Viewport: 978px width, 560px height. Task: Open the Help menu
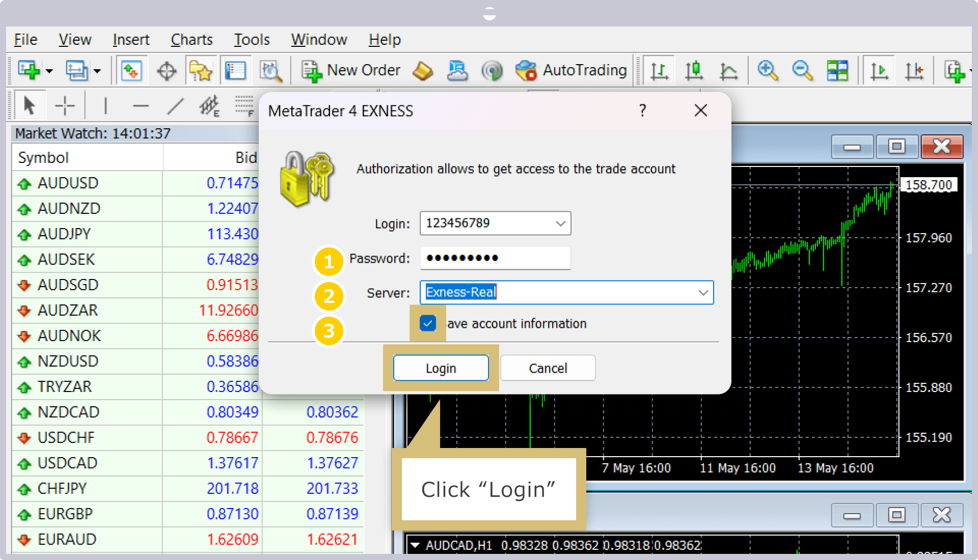tap(385, 40)
